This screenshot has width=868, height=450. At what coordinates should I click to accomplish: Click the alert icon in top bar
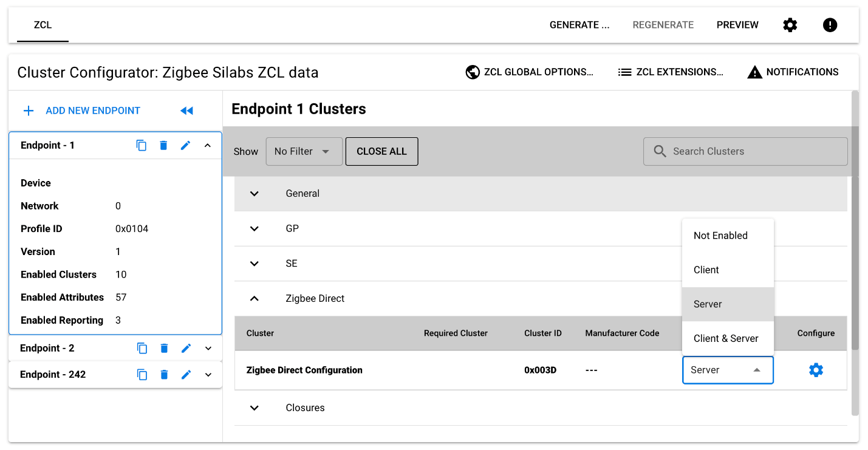(x=830, y=25)
